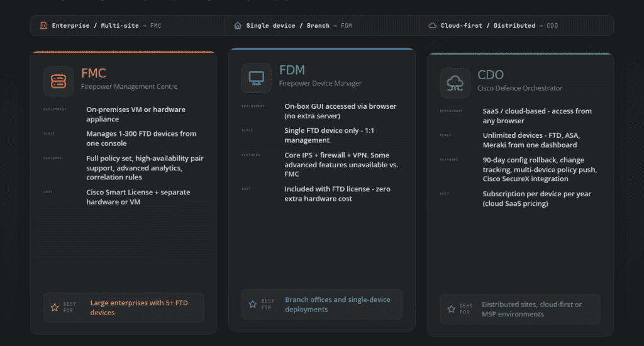Click the FDM monitor icon

coord(257,78)
